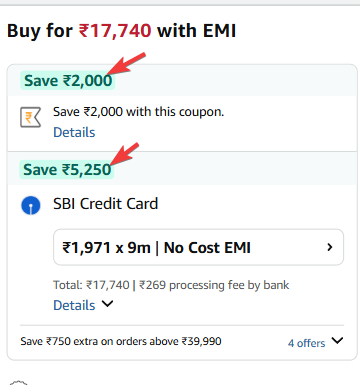Viewport: 360px width, 385px height.
Task: Expand the 4 offers chevron
Action: pyautogui.click(x=337, y=341)
